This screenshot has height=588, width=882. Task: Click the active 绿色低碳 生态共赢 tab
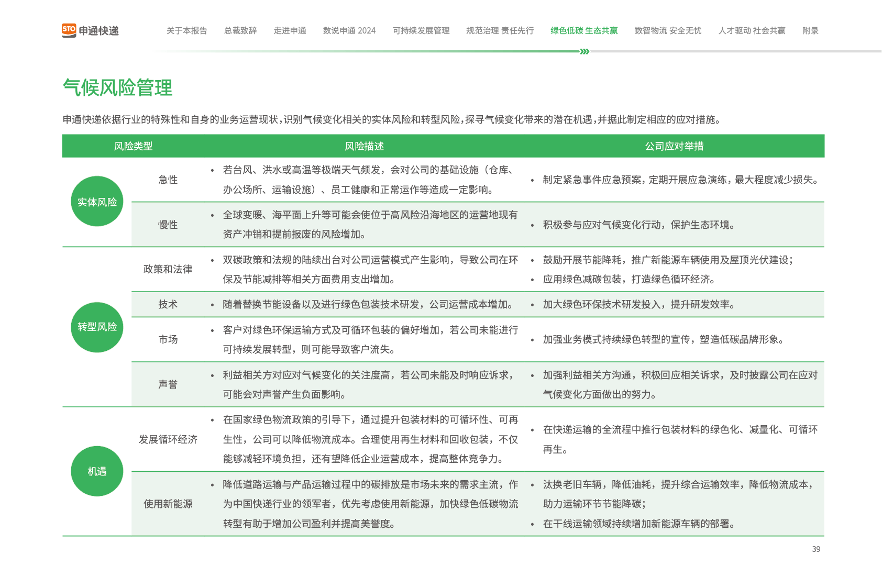[584, 30]
